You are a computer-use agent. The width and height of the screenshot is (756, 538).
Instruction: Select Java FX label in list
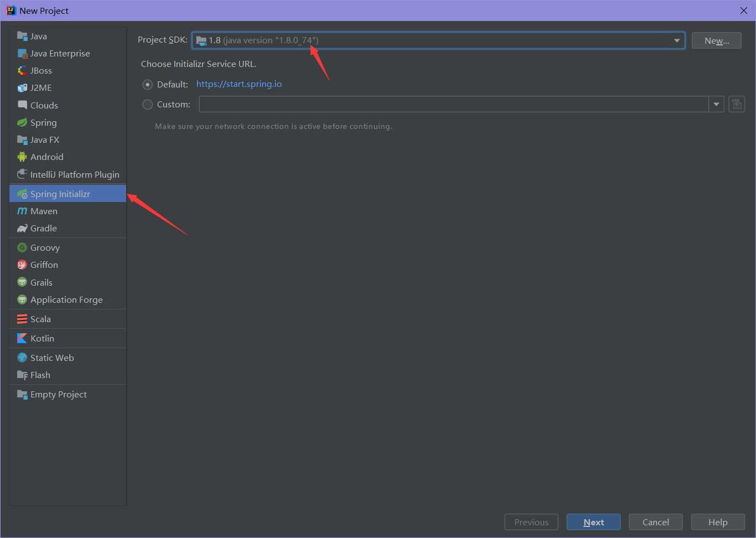tap(45, 139)
